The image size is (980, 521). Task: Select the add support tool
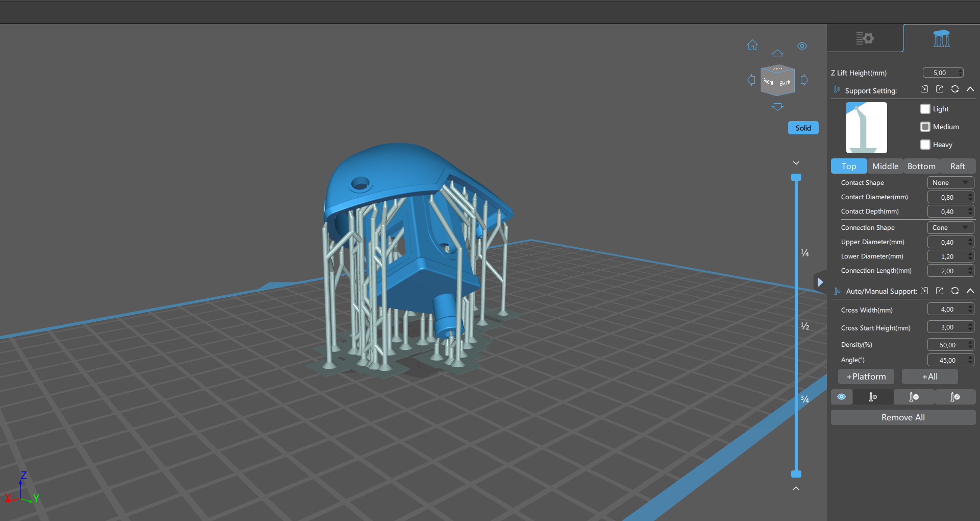tap(873, 397)
